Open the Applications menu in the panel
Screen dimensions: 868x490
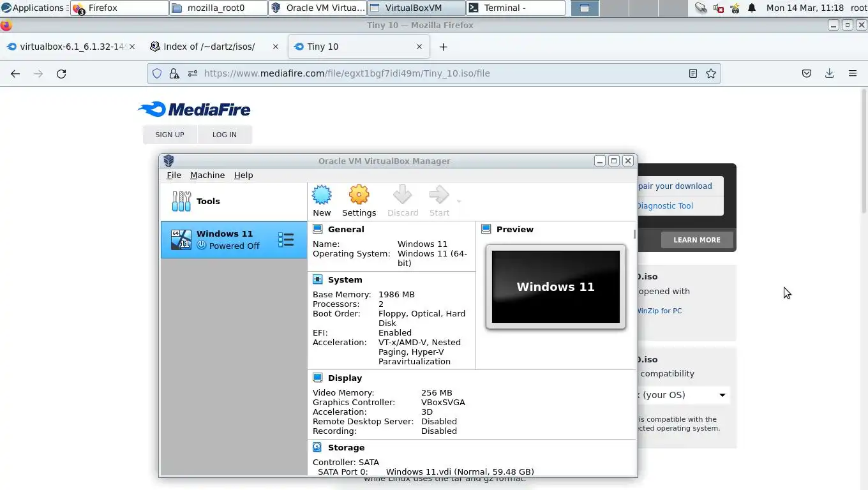[33, 8]
